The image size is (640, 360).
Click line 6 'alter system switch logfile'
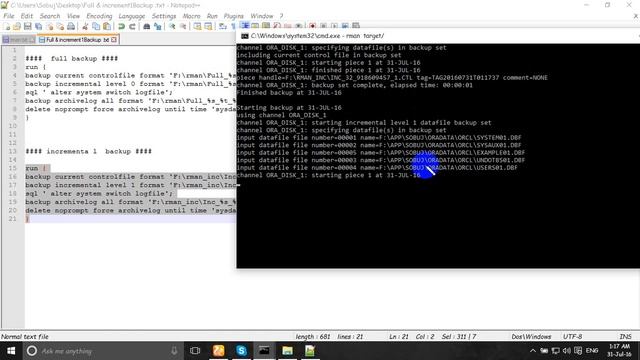point(99,92)
